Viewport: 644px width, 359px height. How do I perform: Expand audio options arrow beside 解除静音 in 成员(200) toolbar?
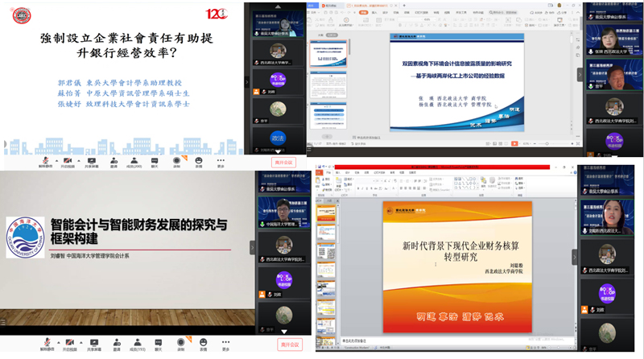click(56, 160)
